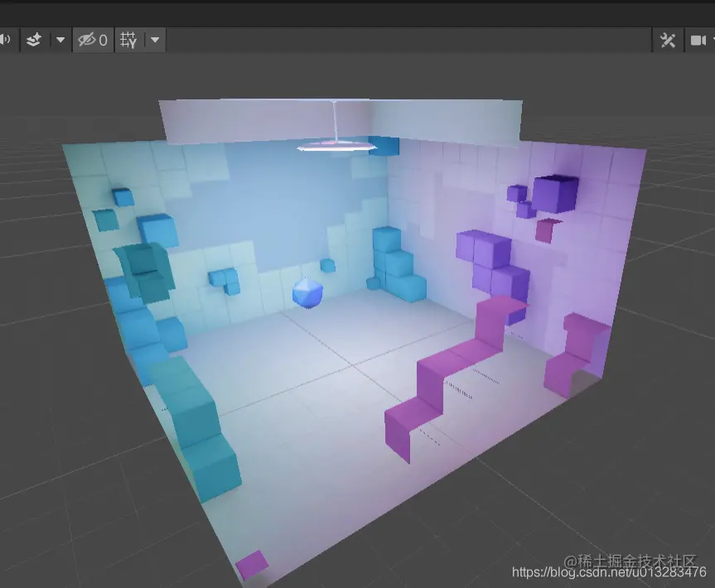Toggle scene effects like skybox and fog
715x588 pixels.
point(34,40)
